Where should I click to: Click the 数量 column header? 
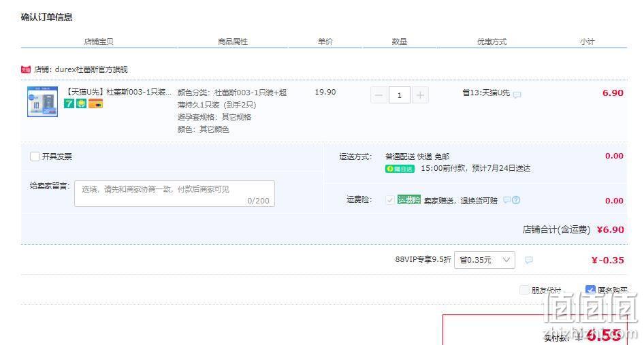tap(399, 42)
